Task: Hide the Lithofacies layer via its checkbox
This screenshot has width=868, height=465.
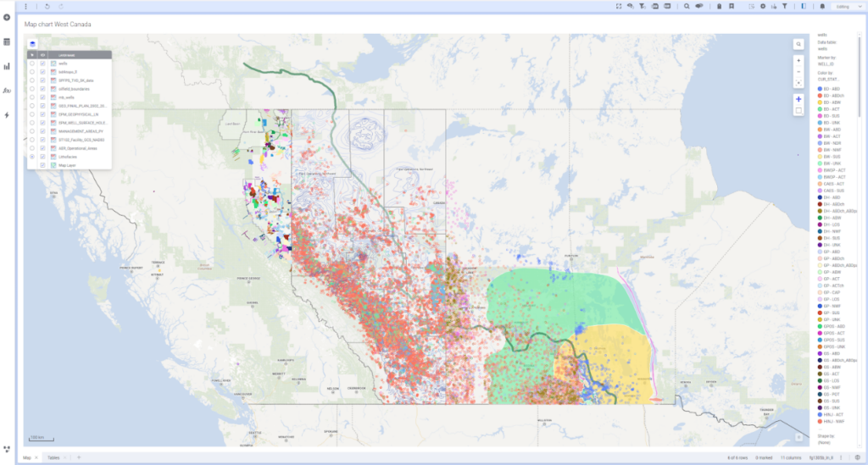Action: tap(42, 157)
